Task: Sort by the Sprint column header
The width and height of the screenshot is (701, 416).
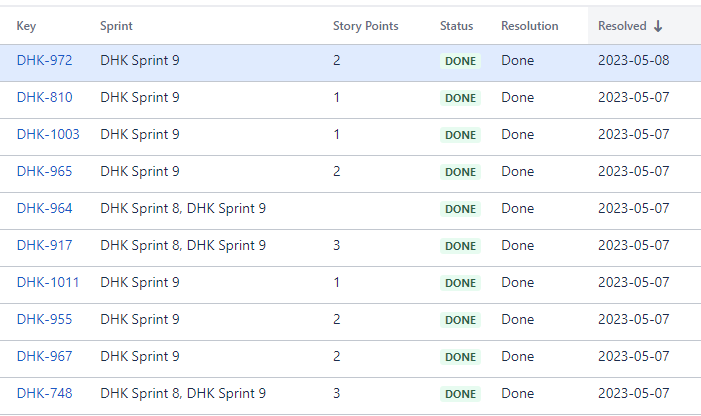Action: point(116,26)
